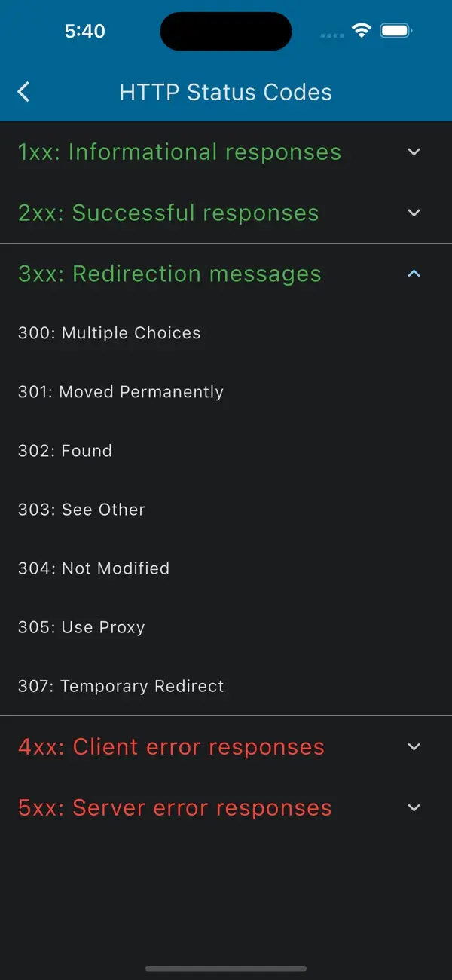Select 307: Temporary Redirect
Screen dimensions: 452x980
click(121, 685)
